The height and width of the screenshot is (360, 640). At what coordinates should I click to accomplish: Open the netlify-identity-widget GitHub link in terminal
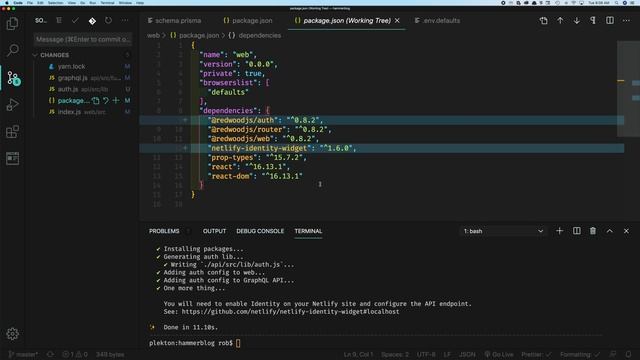pos(290,311)
